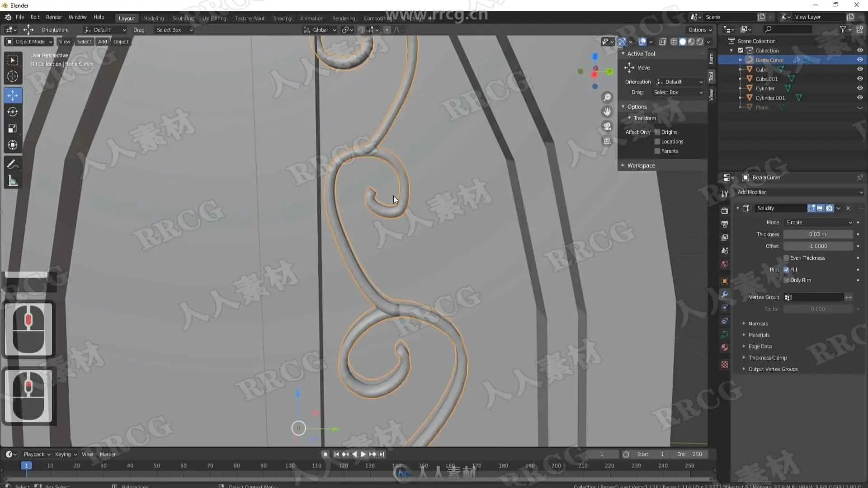Select the Scale tool in left toolbar
Image resolution: width=868 pixels, height=488 pixels.
pos(13,129)
